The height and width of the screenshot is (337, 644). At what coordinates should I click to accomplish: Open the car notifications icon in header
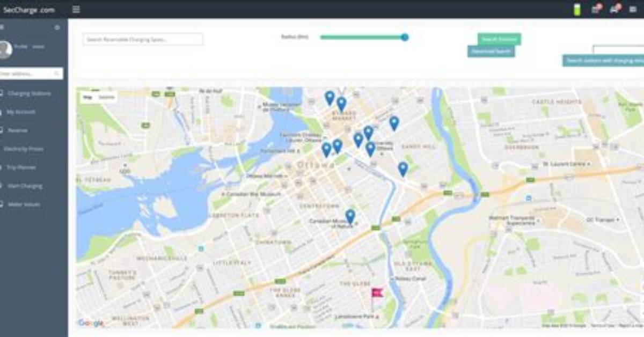(614, 9)
